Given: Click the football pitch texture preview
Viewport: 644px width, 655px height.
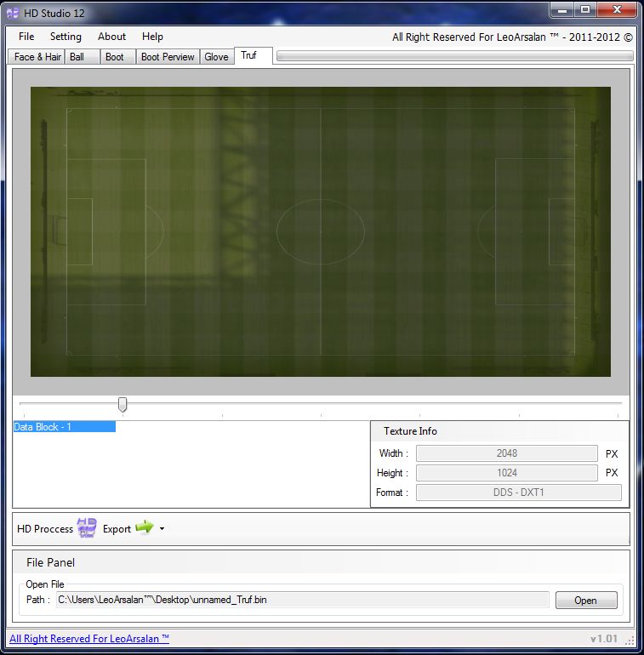Looking at the screenshot, I should [x=321, y=231].
